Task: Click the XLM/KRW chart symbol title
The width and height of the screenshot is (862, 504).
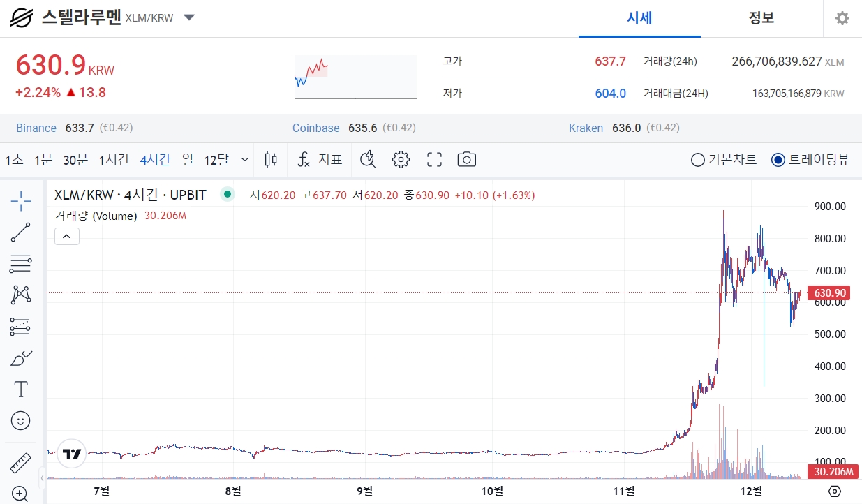Action: (x=131, y=195)
